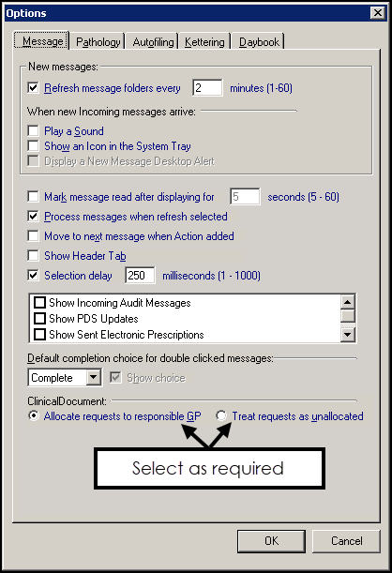Check Show PDS Updates in list

(39, 318)
